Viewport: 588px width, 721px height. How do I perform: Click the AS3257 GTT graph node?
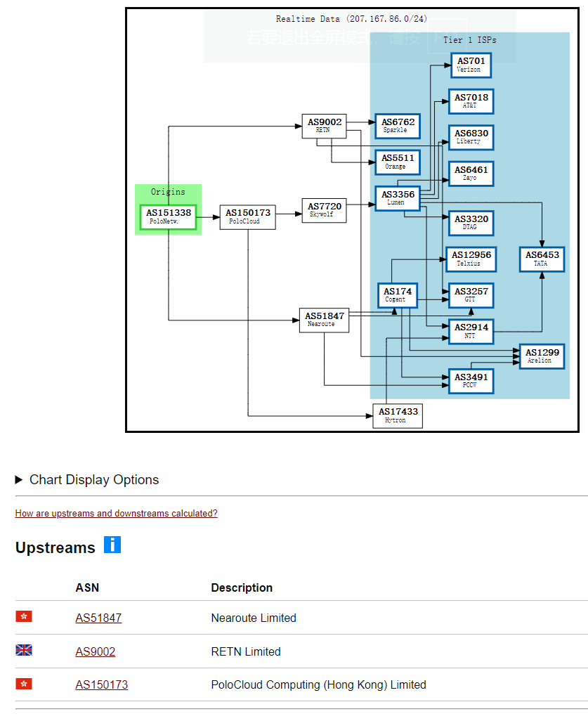(471, 296)
